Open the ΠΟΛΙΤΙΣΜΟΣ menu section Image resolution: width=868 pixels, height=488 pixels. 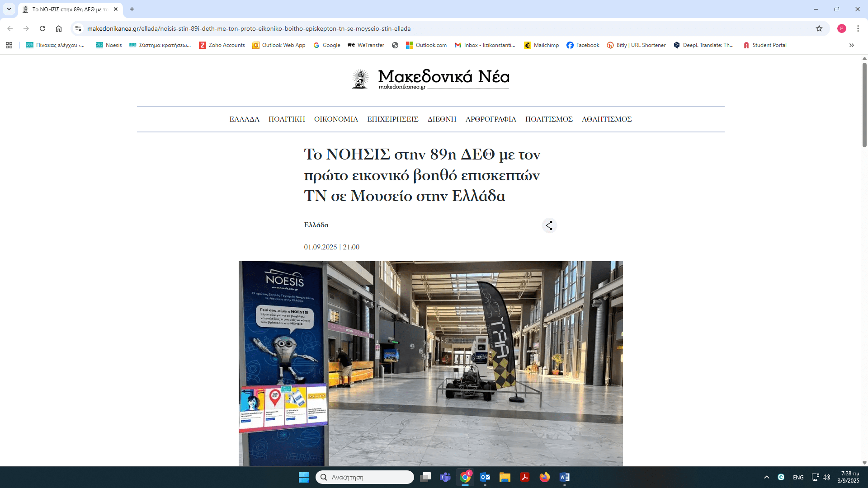coord(549,119)
